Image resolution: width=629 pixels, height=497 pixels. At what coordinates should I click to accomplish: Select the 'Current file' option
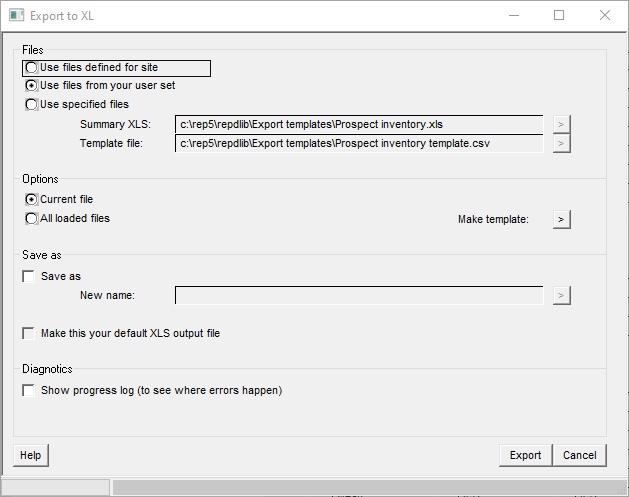tap(32, 200)
